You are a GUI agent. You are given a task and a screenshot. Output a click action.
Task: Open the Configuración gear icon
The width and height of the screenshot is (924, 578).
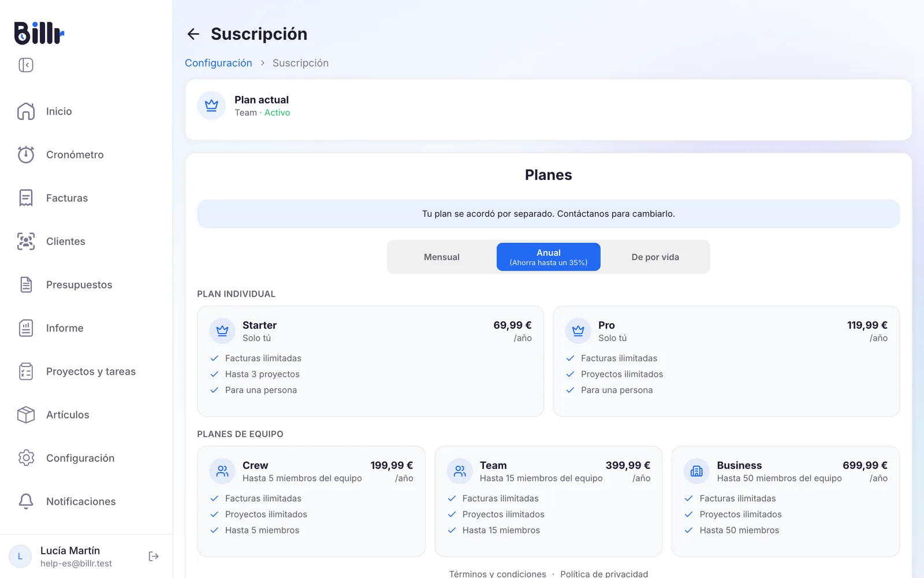pos(26,458)
